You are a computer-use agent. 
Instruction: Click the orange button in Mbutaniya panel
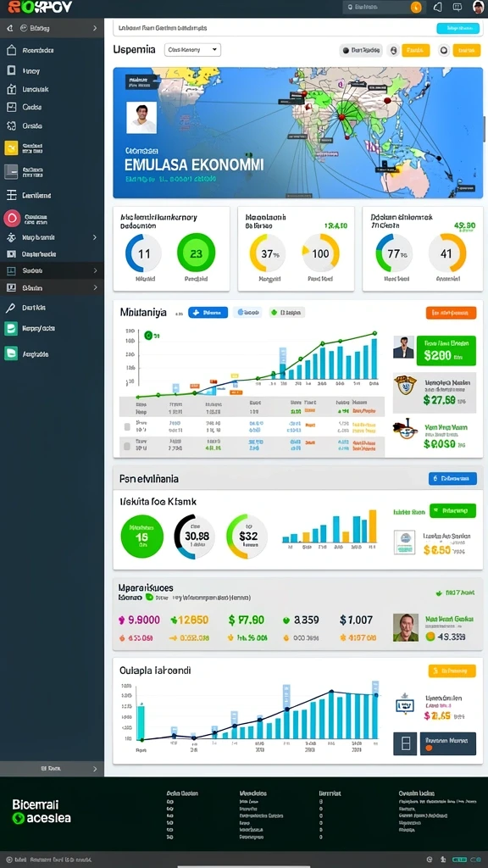click(x=451, y=313)
